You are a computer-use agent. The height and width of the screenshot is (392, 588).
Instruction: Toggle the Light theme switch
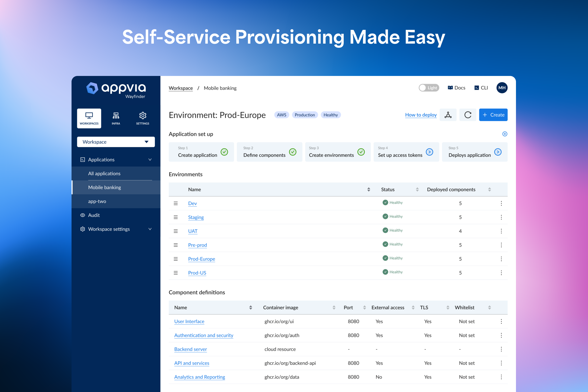click(429, 88)
